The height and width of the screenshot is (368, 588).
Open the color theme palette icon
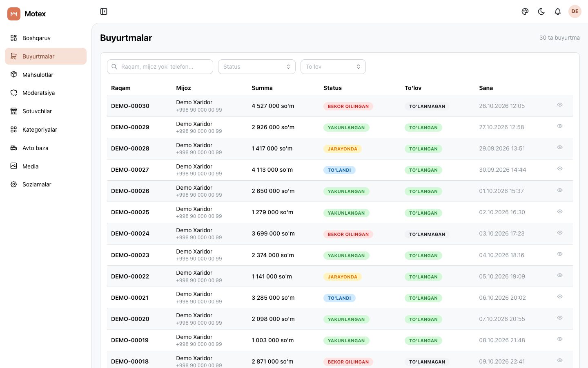point(525,11)
